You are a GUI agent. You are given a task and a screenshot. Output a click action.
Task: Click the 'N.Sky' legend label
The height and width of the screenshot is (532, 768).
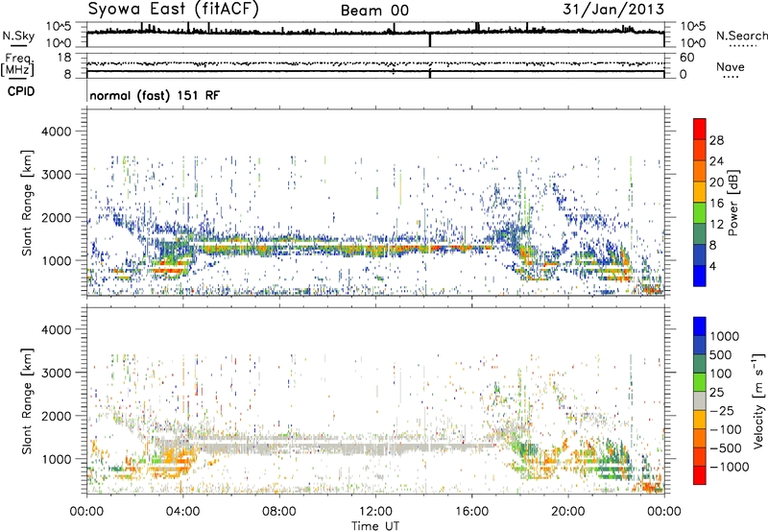coord(18,36)
